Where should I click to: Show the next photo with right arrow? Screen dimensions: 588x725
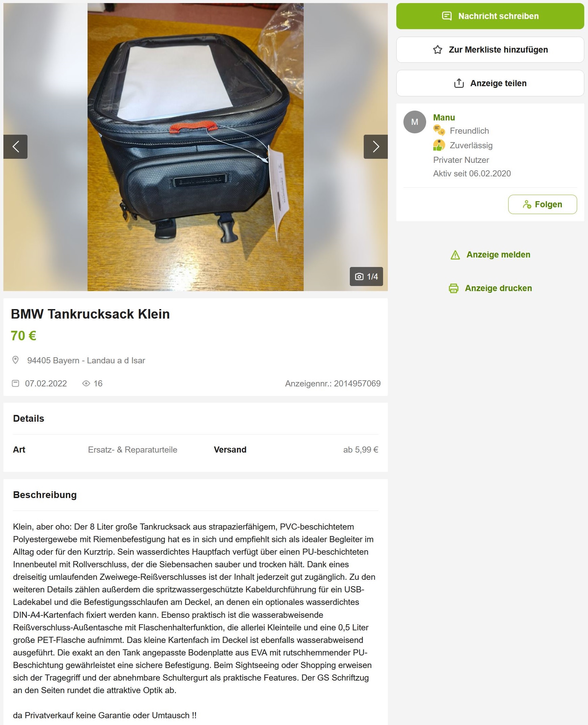[376, 147]
